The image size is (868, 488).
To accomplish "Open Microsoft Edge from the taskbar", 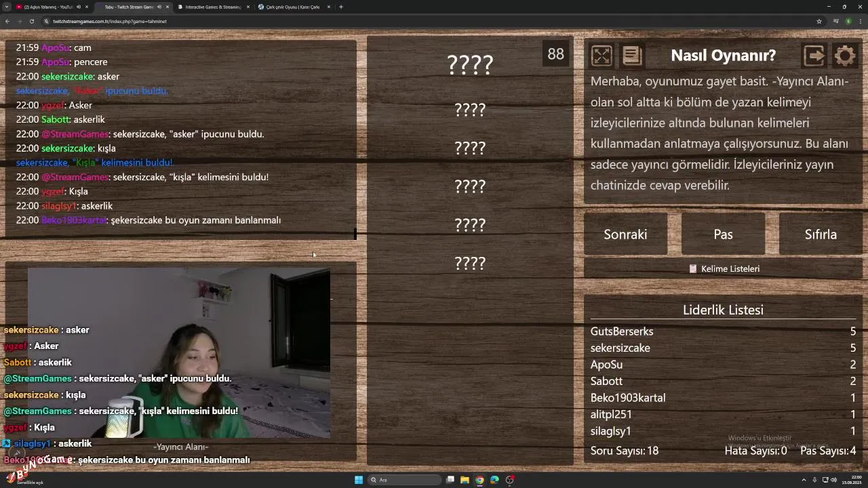I will point(494,480).
